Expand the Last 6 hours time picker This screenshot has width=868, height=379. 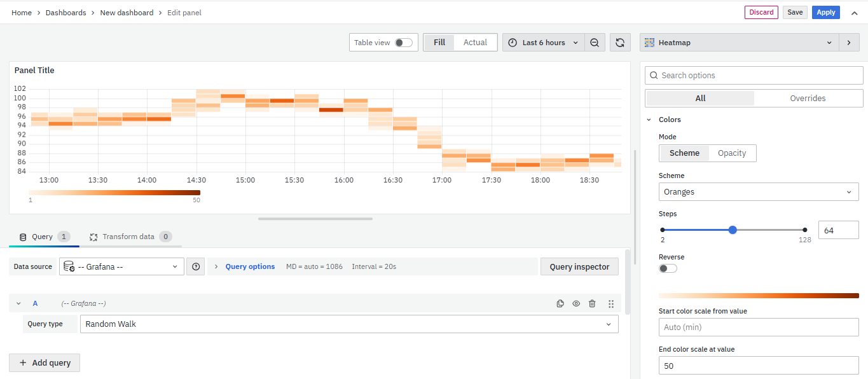pyautogui.click(x=544, y=43)
